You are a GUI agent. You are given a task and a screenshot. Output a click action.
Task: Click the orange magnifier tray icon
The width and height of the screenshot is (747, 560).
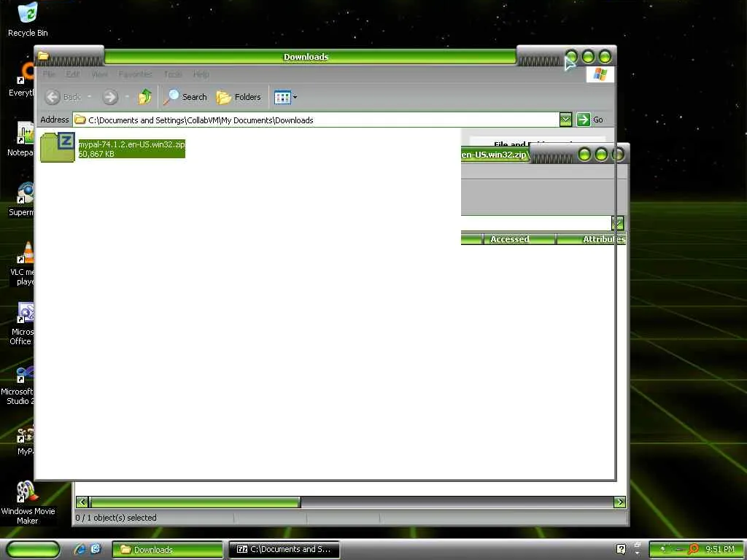(x=694, y=549)
